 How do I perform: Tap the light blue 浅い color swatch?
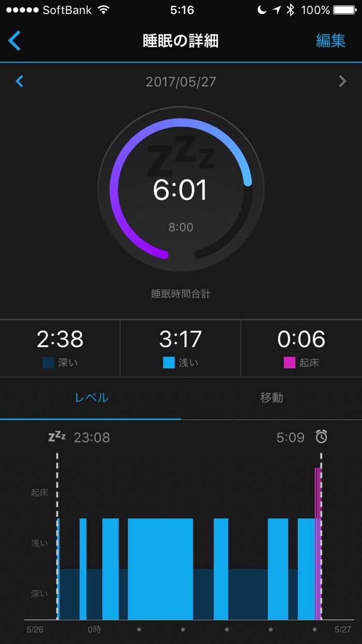tap(169, 363)
